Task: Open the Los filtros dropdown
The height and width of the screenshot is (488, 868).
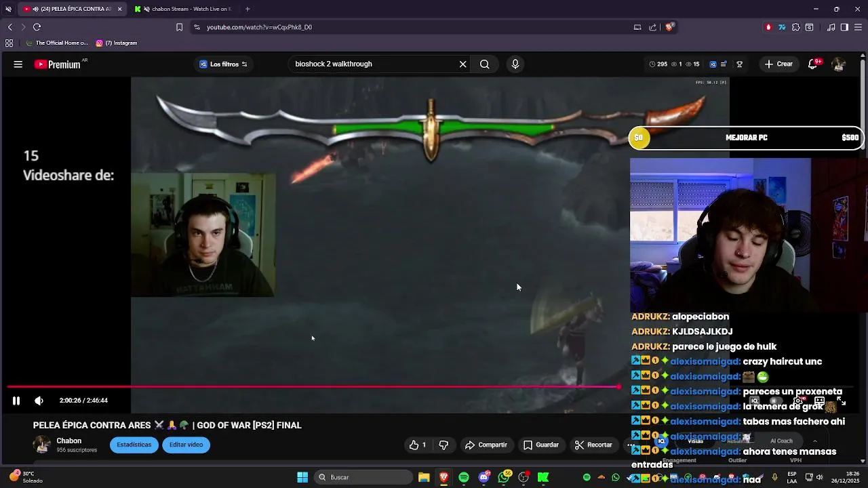Action: (223, 64)
